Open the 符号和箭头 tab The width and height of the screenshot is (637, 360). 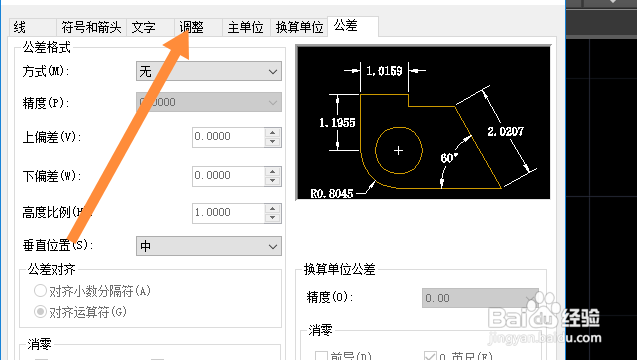click(x=91, y=28)
